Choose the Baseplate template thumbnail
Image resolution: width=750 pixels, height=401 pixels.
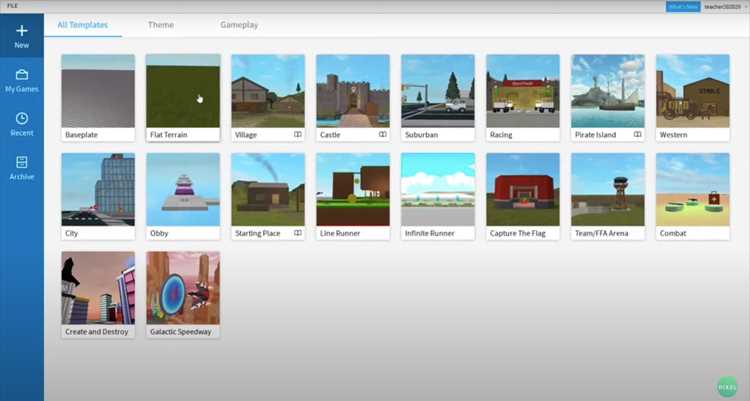pos(98,91)
